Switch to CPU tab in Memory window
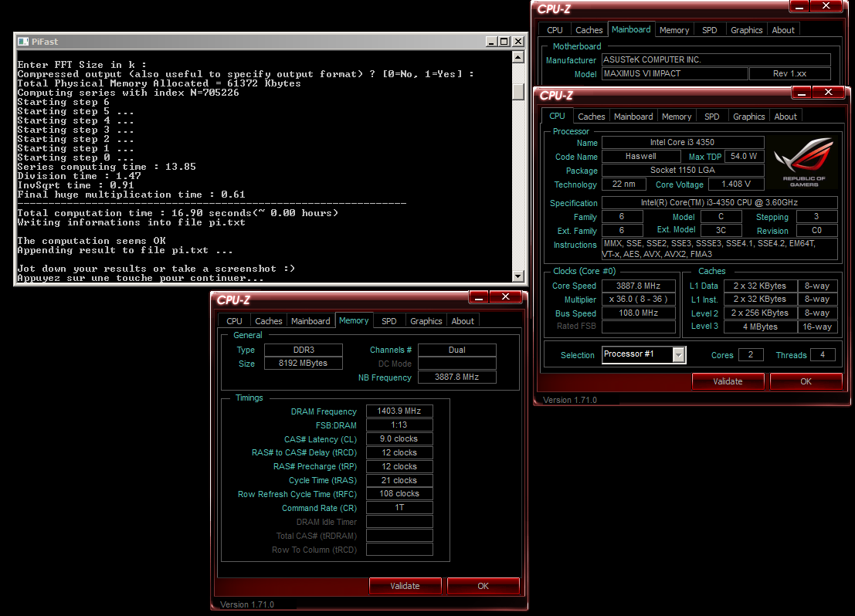Image resolution: width=855 pixels, height=616 pixels. (x=234, y=321)
